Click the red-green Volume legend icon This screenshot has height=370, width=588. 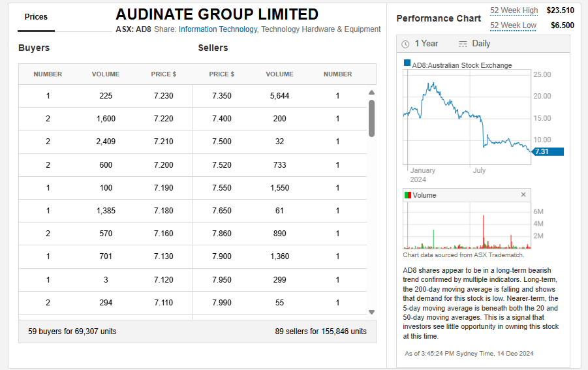[407, 195]
